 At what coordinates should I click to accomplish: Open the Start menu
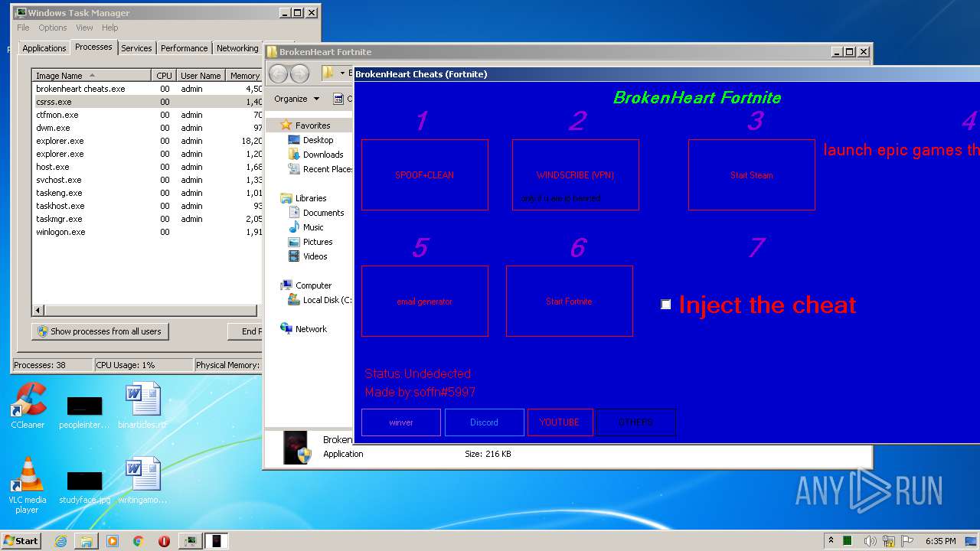(x=21, y=541)
